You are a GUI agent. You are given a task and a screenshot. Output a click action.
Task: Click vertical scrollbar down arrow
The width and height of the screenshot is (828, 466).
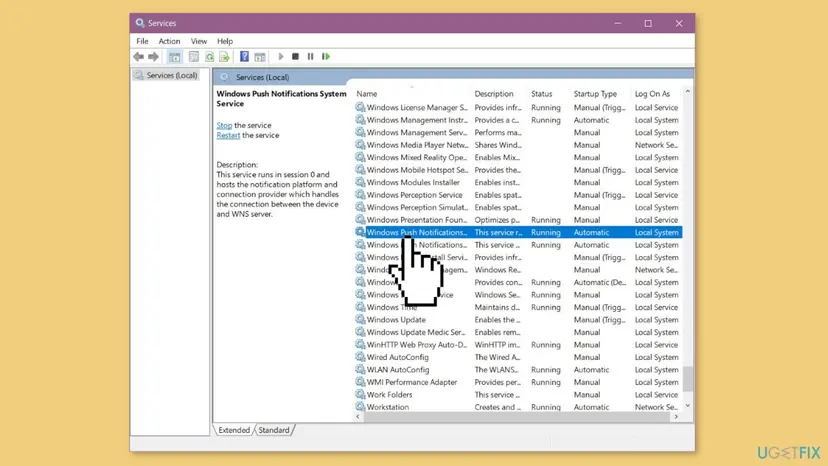pyautogui.click(x=688, y=406)
